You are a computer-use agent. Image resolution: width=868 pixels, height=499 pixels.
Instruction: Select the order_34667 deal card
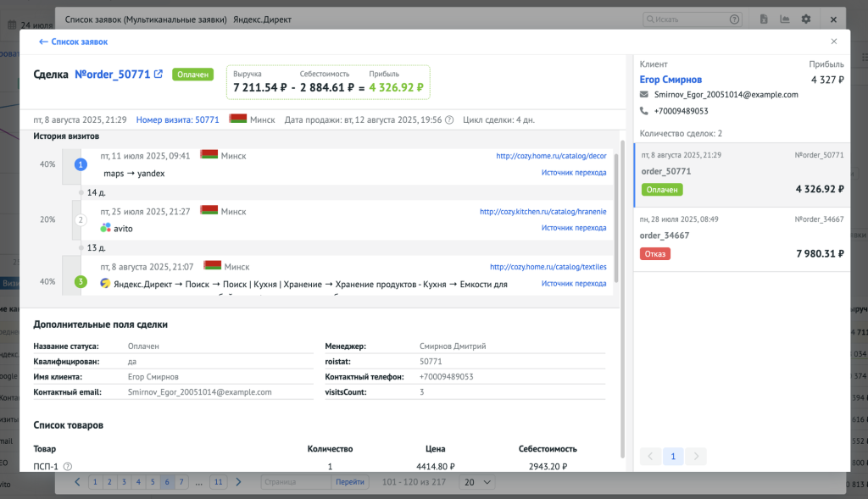742,239
